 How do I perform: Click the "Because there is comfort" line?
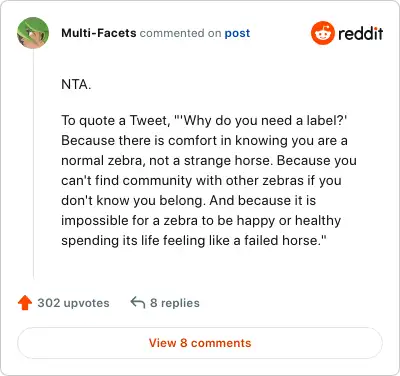tap(204, 140)
